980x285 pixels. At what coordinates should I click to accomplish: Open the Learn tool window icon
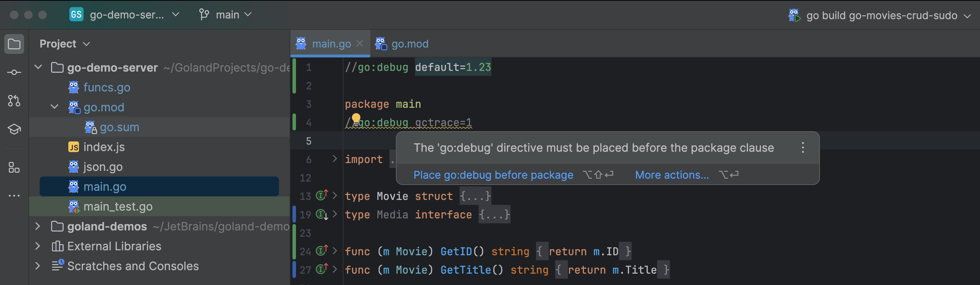click(14, 129)
